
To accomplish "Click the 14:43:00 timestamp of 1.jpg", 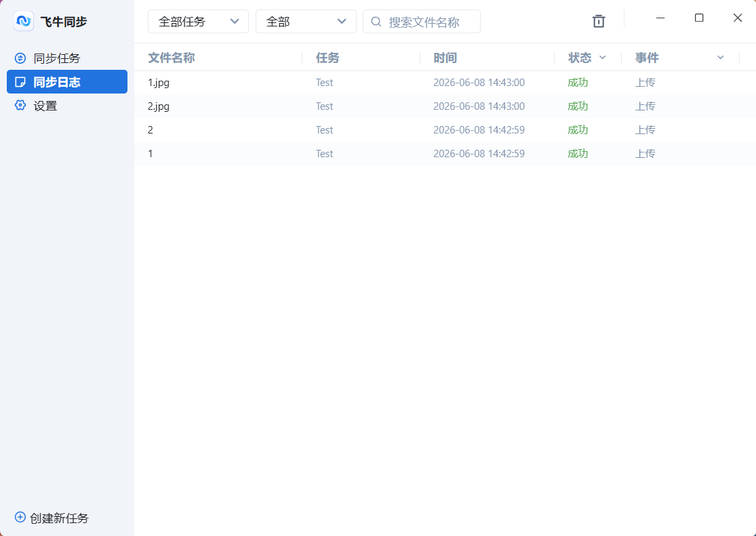I will 479,83.
